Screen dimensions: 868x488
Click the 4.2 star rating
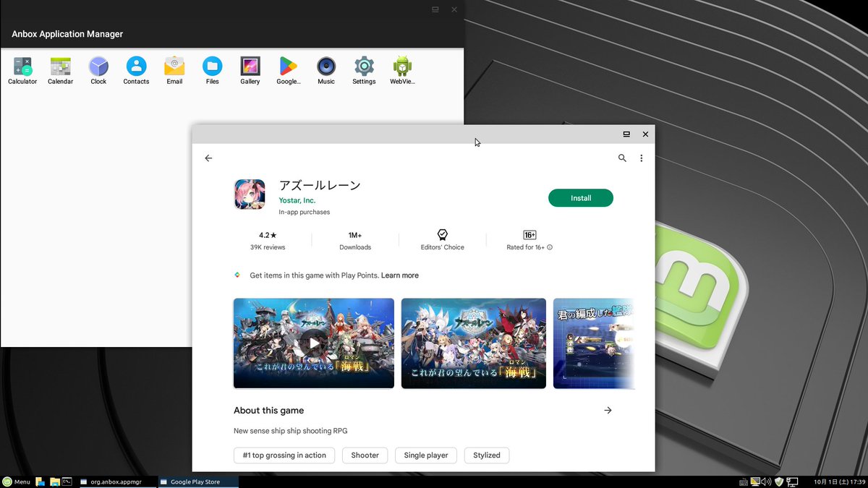(x=268, y=235)
